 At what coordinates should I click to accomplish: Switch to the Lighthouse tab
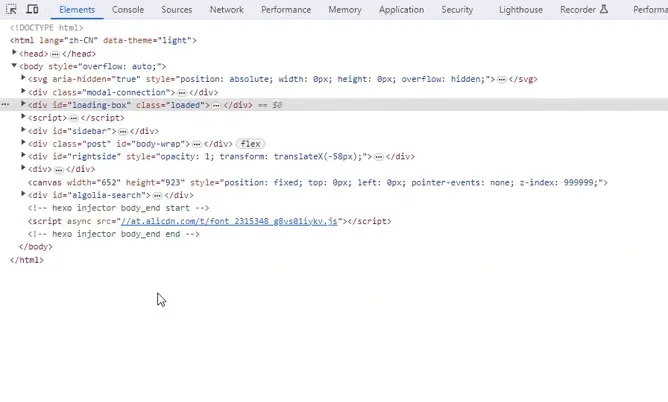click(521, 9)
